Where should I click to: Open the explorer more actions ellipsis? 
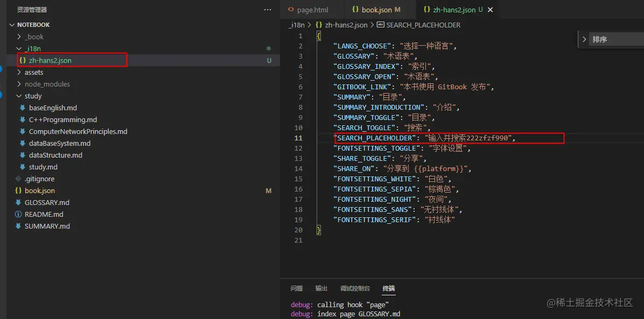point(268,10)
